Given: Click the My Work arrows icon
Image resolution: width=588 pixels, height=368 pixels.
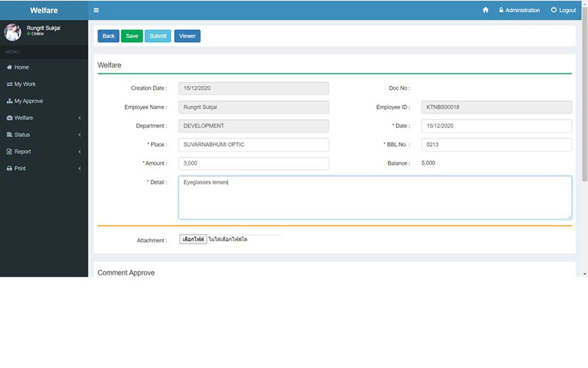Looking at the screenshot, I should click(x=10, y=84).
